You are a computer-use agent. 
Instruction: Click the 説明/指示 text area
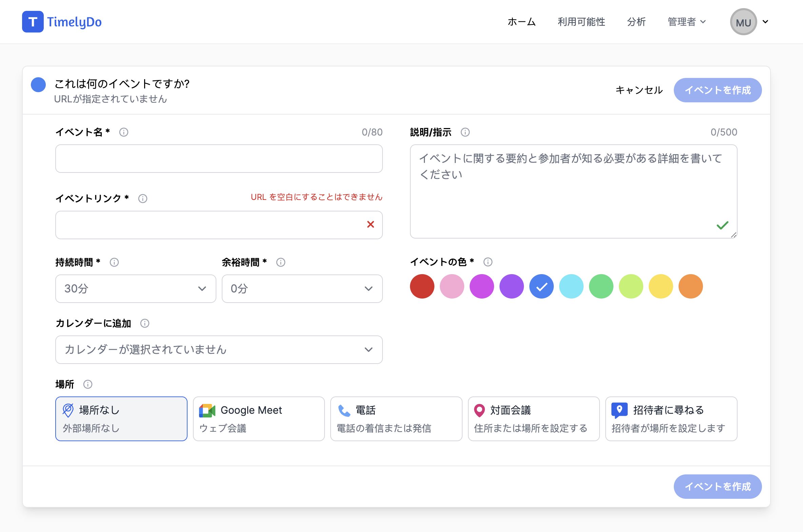(x=573, y=191)
